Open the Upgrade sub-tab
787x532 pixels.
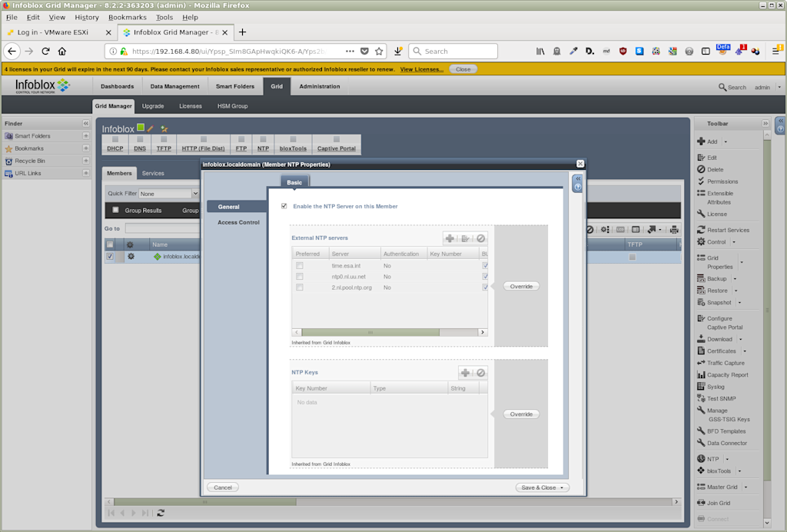point(153,106)
